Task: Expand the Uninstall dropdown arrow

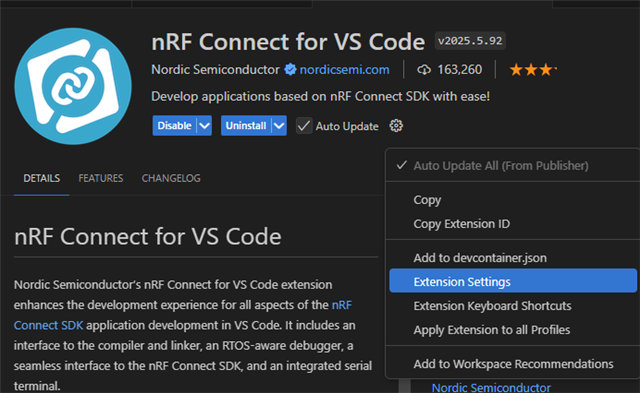Action: [279, 126]
